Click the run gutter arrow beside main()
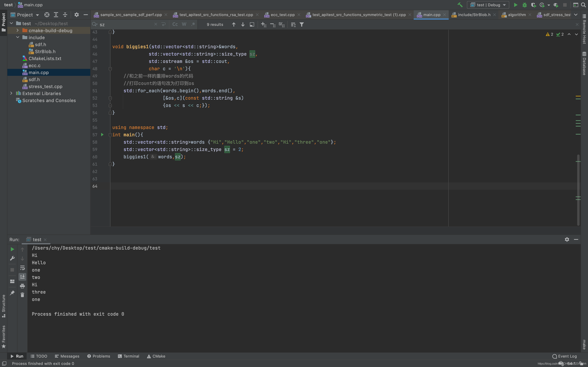 [x=102, y=135]
